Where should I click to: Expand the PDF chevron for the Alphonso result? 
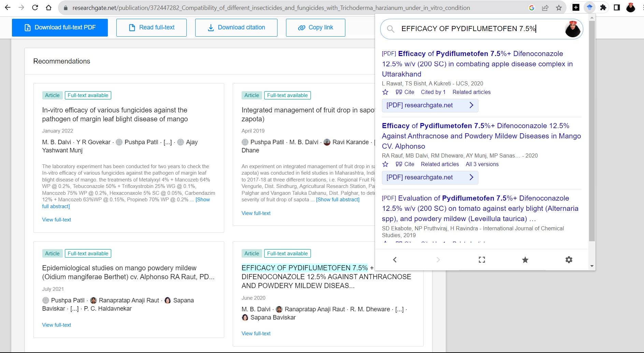pyautogui.click(x=472, y=177)
